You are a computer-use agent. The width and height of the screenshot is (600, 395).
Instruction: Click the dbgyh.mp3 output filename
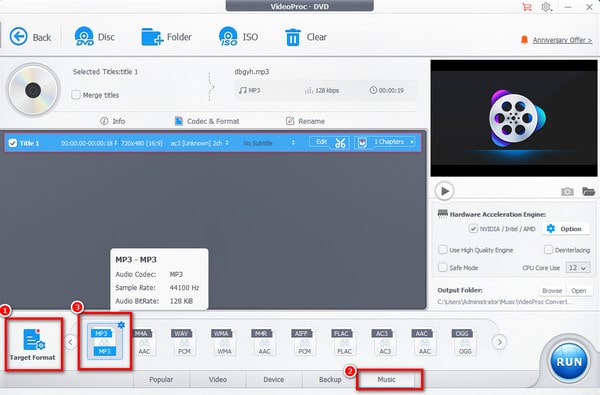coord(252,72)
